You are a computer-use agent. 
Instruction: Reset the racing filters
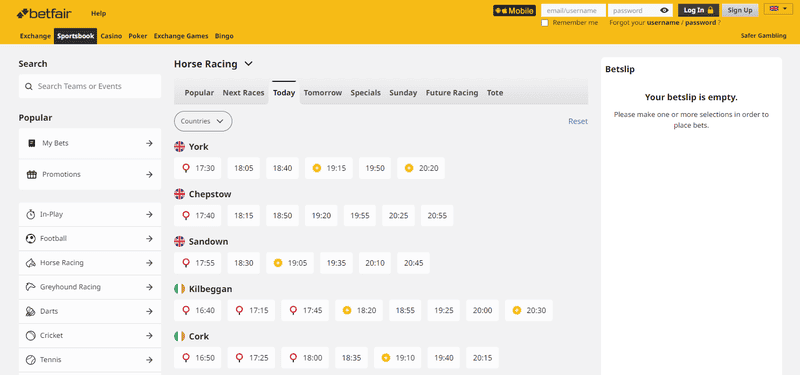pos(578,121)
